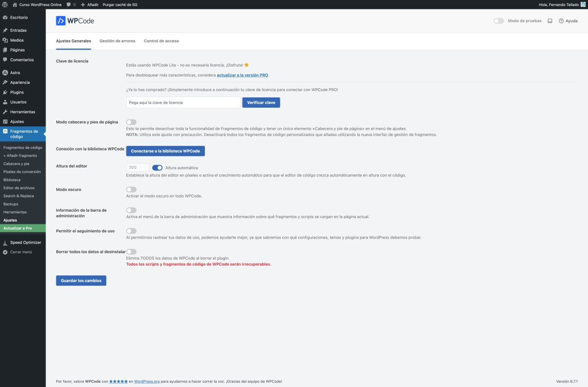Click the license key input field
Viewport: 588px width, 387px height.
(183, 102)
